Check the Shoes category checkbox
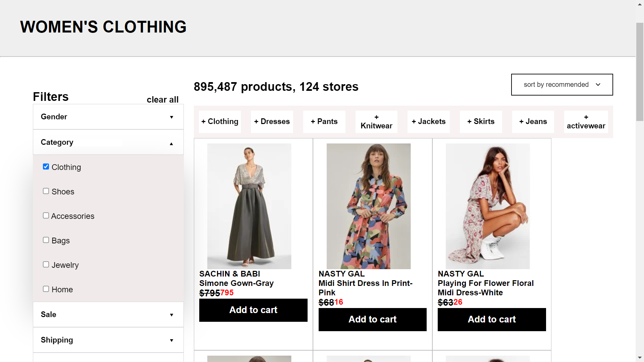Screen dimensions: 644x362 point(46,191)
